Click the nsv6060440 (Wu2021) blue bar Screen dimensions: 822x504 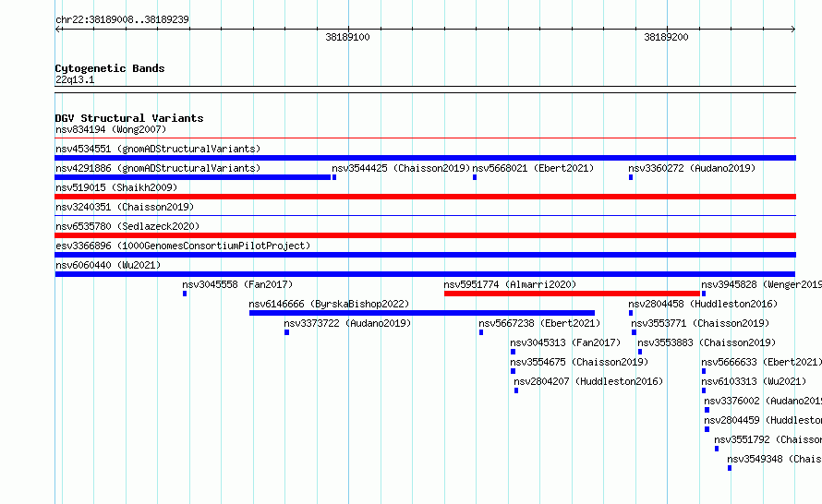click(425, 274)
